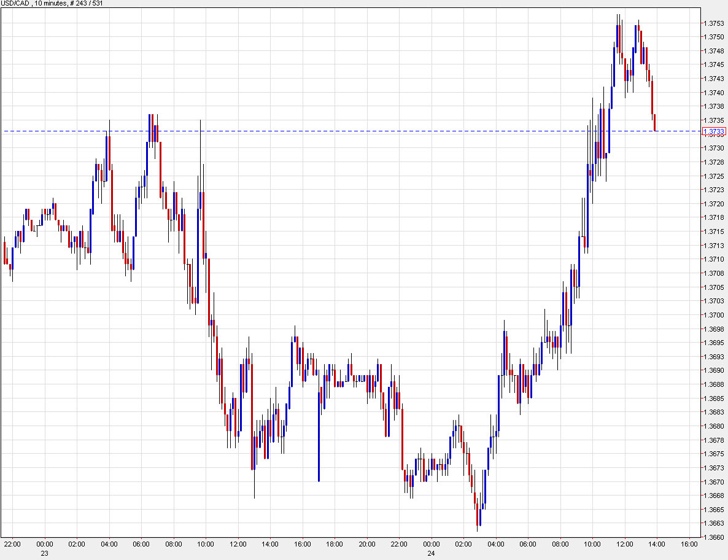Click the date label 23 on the axis

[x=44, y=553]
